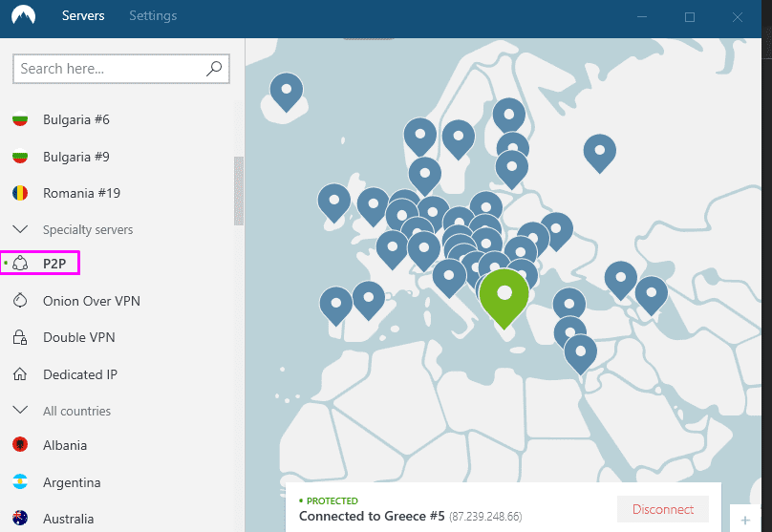The width and height of the screenshot is (772, 532).
Task: Click the Australia flag icon
Action: pyautogui.click(x=20, y=519)
